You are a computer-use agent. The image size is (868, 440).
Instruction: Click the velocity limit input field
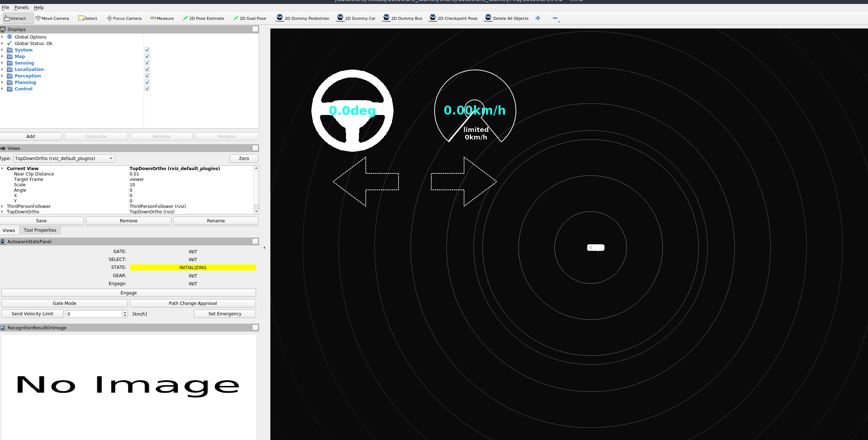coord(94,314)
